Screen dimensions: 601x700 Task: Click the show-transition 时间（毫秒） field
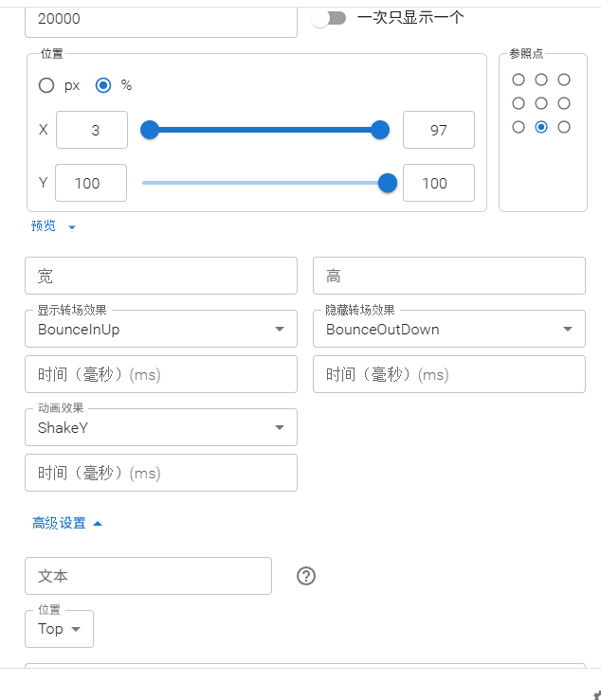[161, 374]
